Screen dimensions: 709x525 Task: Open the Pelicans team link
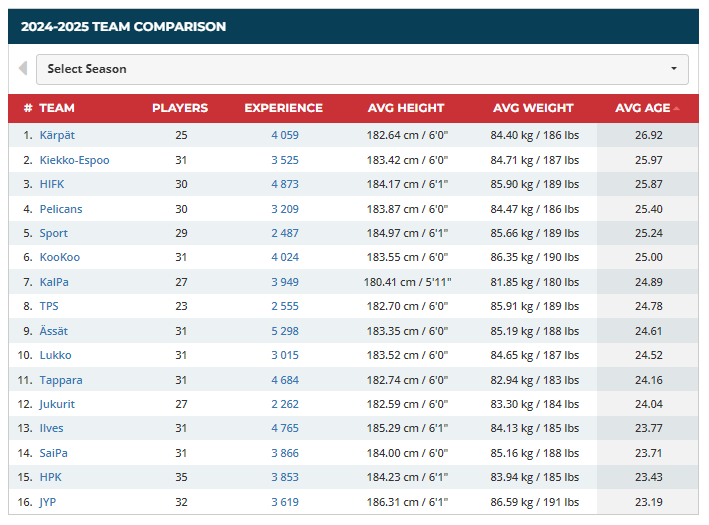point(61,209)
